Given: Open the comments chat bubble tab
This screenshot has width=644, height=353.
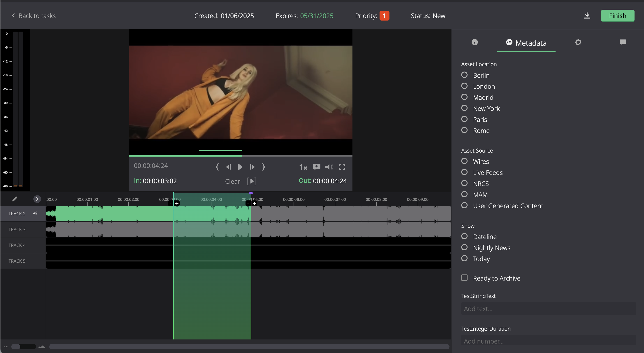Looking at the screenshot, I should pyautogui.click(x=623, y=42).
